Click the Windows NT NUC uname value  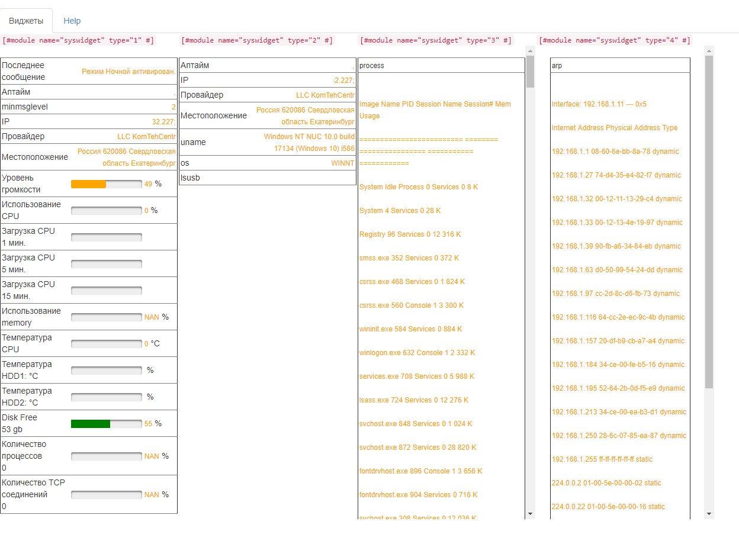pos(309,143)
